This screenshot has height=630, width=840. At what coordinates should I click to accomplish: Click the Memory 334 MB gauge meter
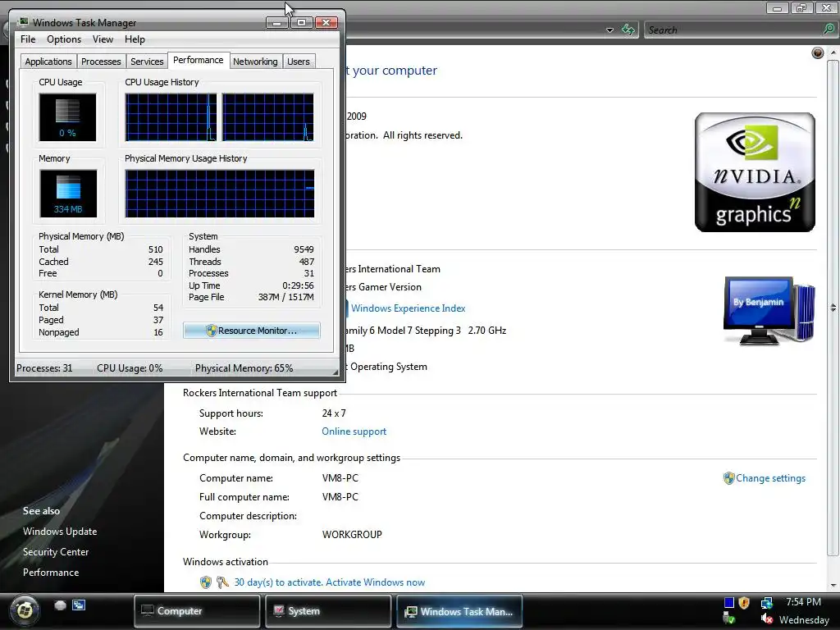pos(68,194)
